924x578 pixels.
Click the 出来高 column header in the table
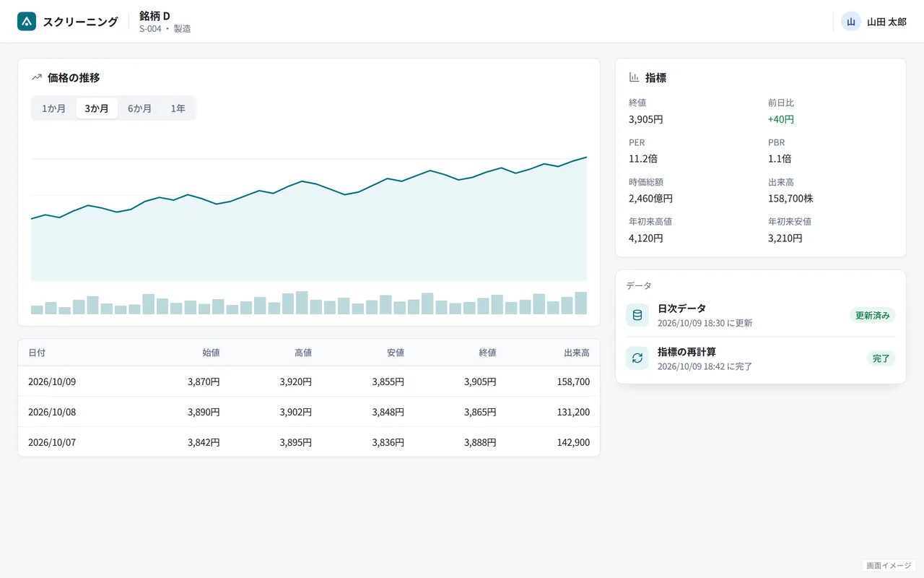click(577, 353)
